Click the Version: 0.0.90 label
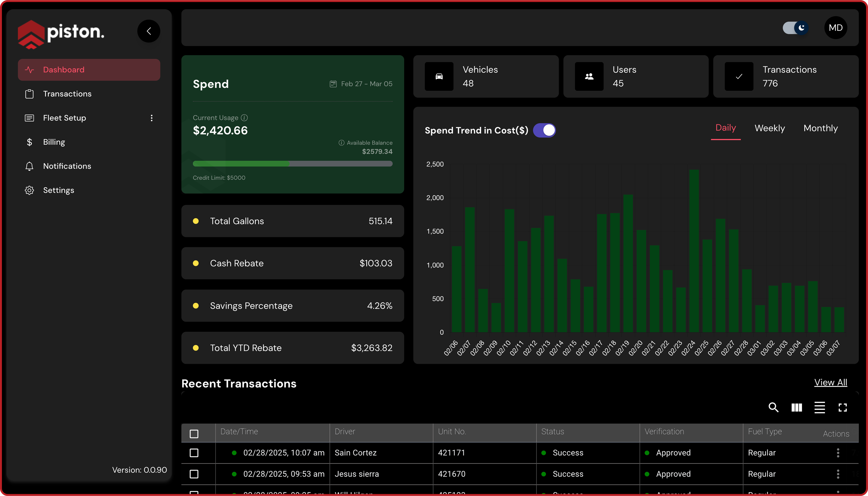Image resolution: width=868 pixels, height=496 pixels. tap(139, 470)
